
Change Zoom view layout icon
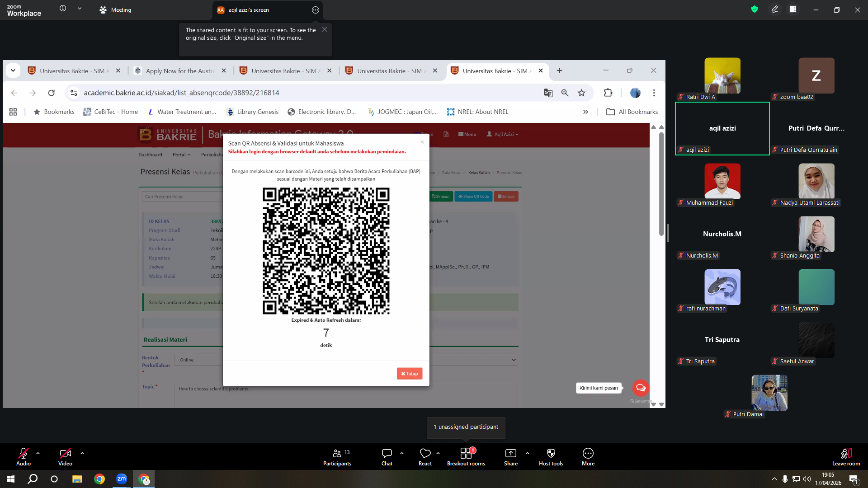(x=793, y=9)
